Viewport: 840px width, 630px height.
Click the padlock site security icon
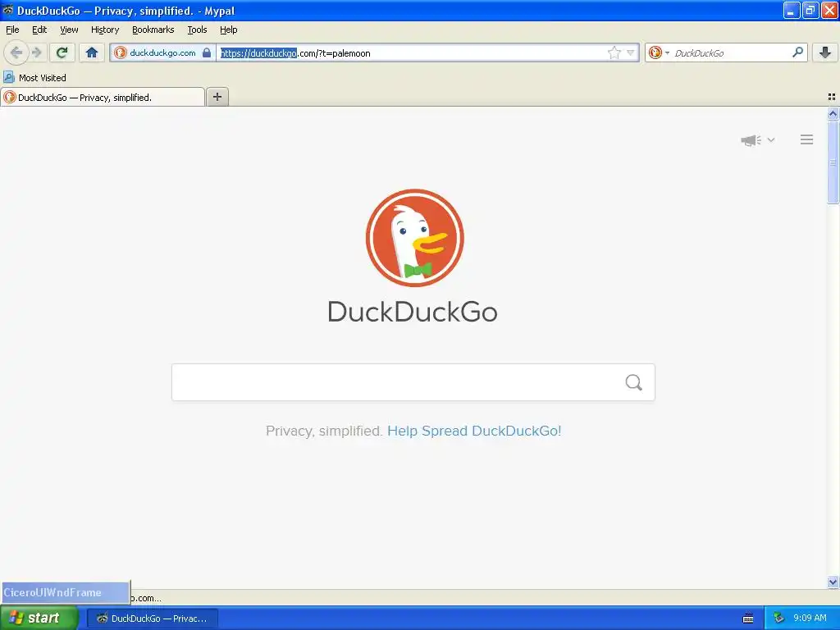207,52
